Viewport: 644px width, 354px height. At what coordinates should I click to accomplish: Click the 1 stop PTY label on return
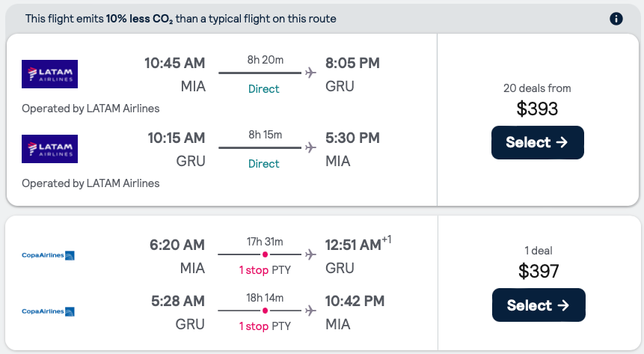pyautogui.click(x=264, y=326)
